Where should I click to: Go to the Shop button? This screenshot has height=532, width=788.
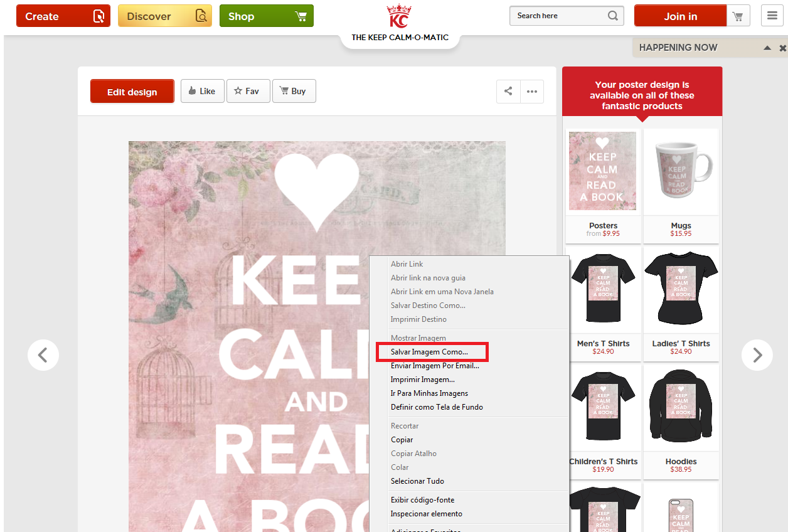coord(267,16)
